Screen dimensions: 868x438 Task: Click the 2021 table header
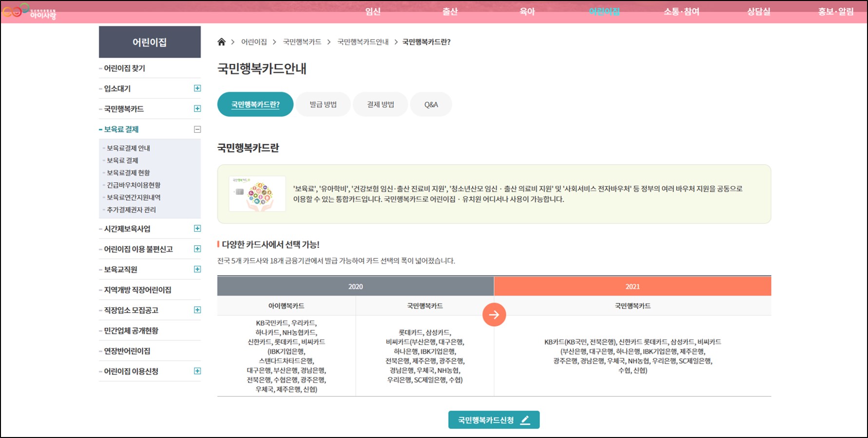pos(633,286)
